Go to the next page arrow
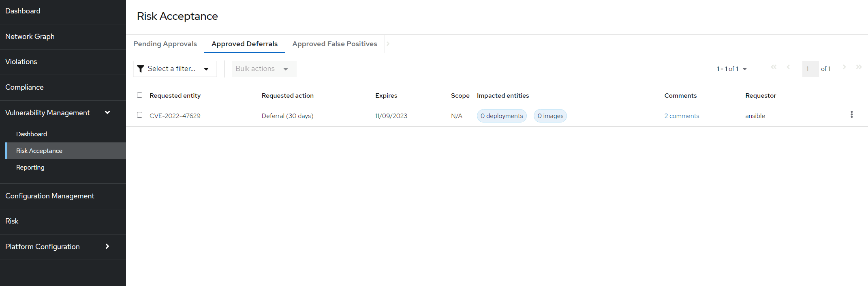868x286 pixels. (x=844, y=67)
